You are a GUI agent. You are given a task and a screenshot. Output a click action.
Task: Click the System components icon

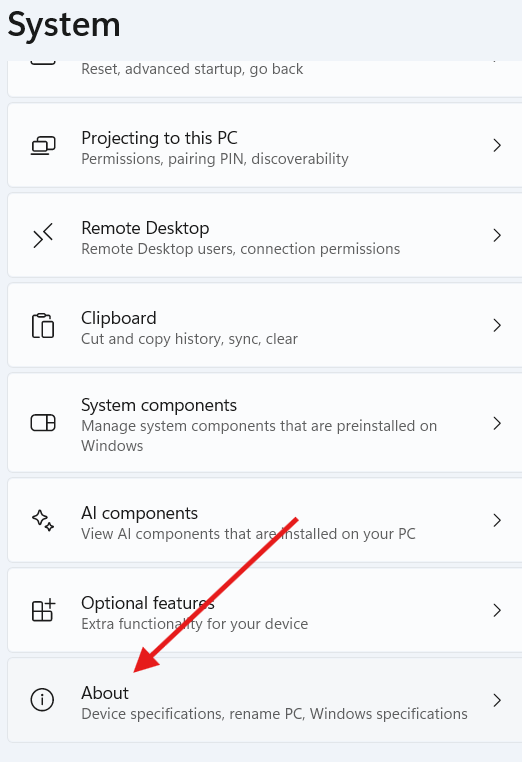43,423
